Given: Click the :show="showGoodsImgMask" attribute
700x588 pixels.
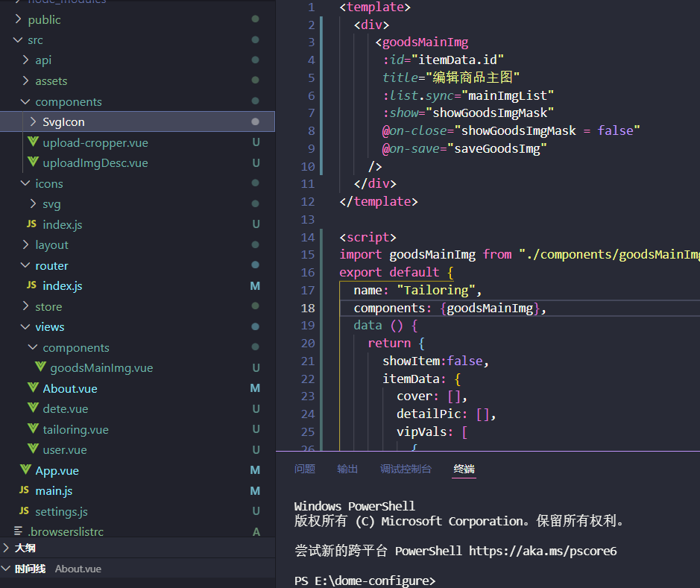Looking at the screenshot, I should coord(468,113).
